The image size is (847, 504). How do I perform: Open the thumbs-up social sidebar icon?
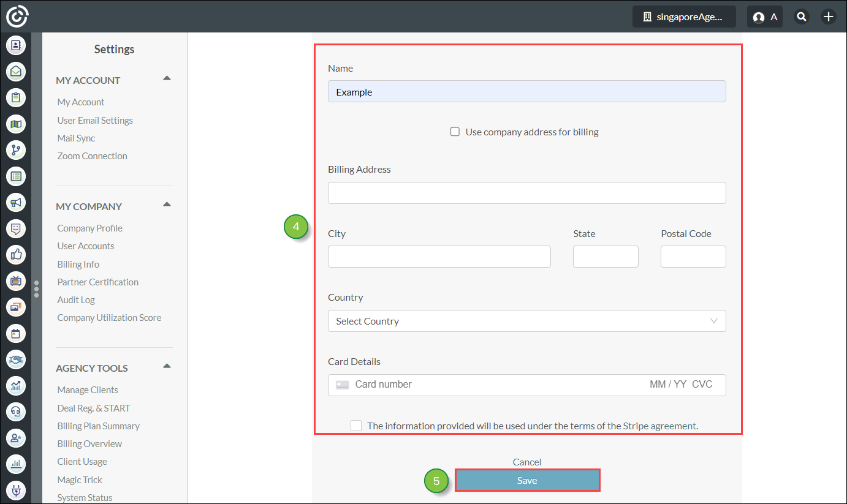(16, 255)
